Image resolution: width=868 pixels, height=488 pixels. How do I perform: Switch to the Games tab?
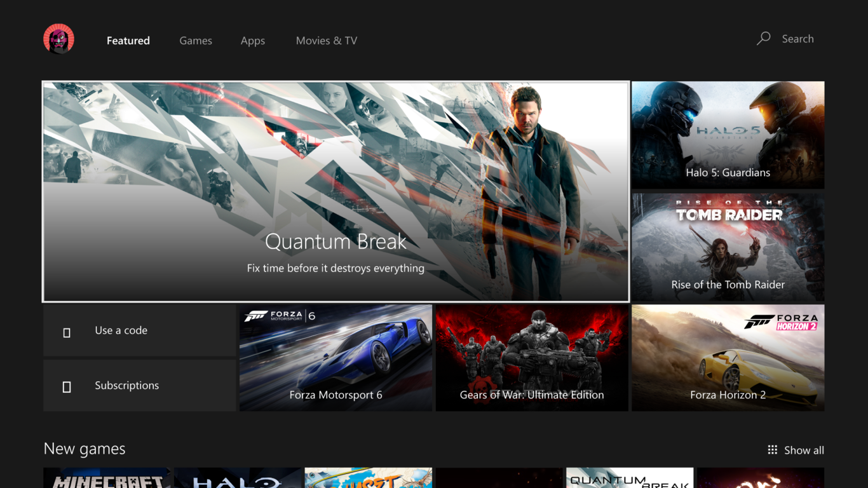(196, 40)
